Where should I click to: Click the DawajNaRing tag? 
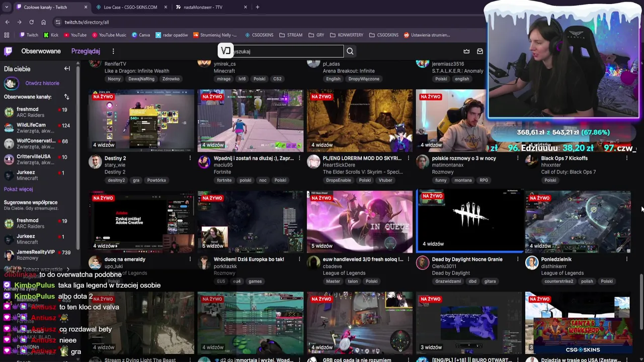click(x=141, y=79)
